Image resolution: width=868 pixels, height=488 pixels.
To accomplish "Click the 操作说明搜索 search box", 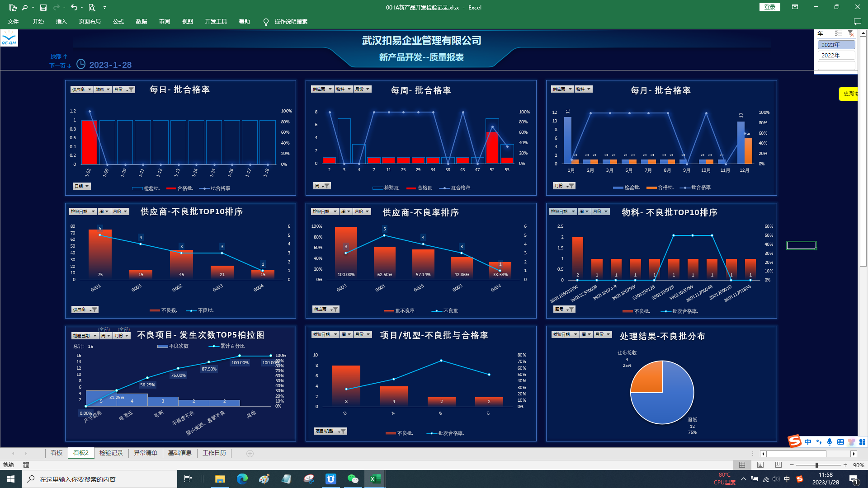I will point(291,22).
